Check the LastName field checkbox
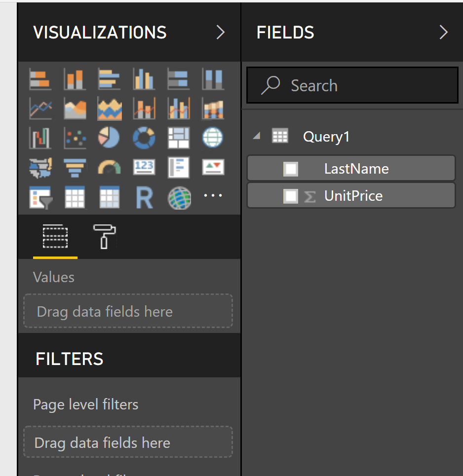This screenshot has height=476, width=463. pos(290,168)
